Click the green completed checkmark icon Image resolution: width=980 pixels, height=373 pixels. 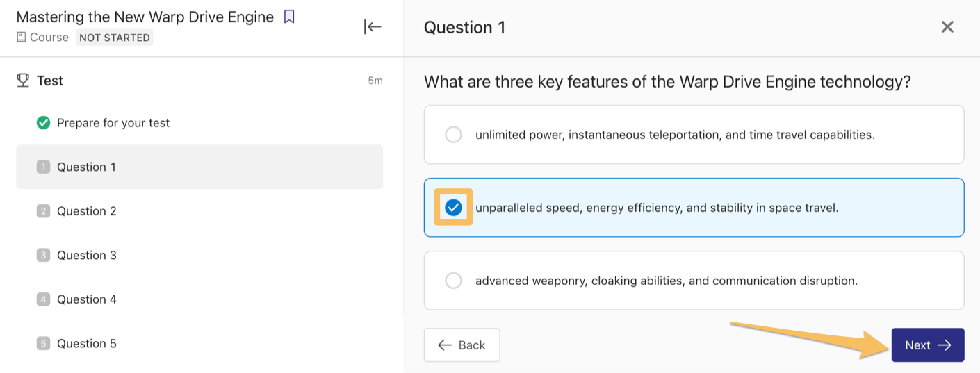(43, 123)
